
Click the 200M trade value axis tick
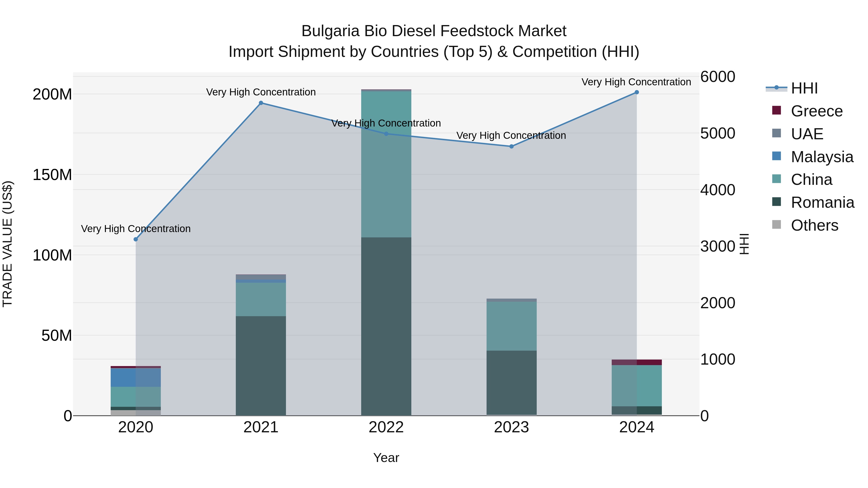tap(52, 94)
